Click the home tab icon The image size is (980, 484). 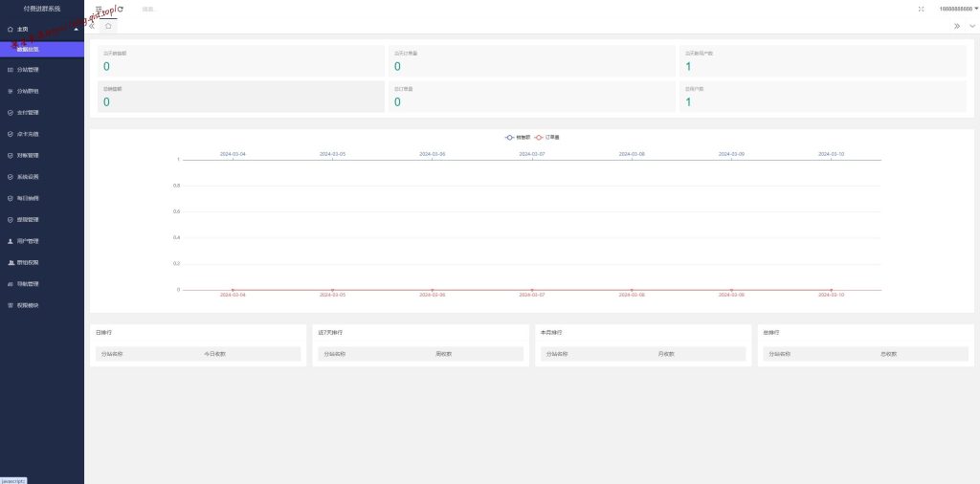(x=108, y=26)
